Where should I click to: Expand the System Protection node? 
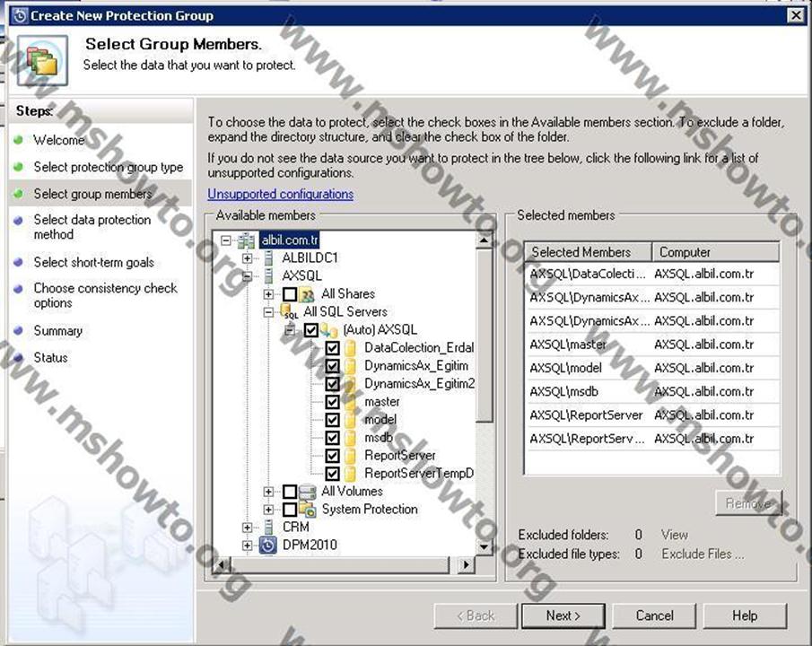pos(268,510)
